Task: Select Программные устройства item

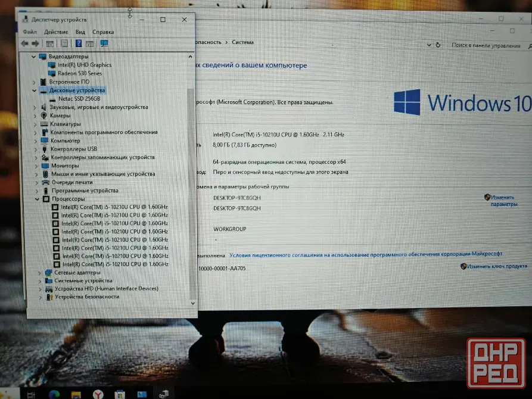Action: (x=85, y=191)
